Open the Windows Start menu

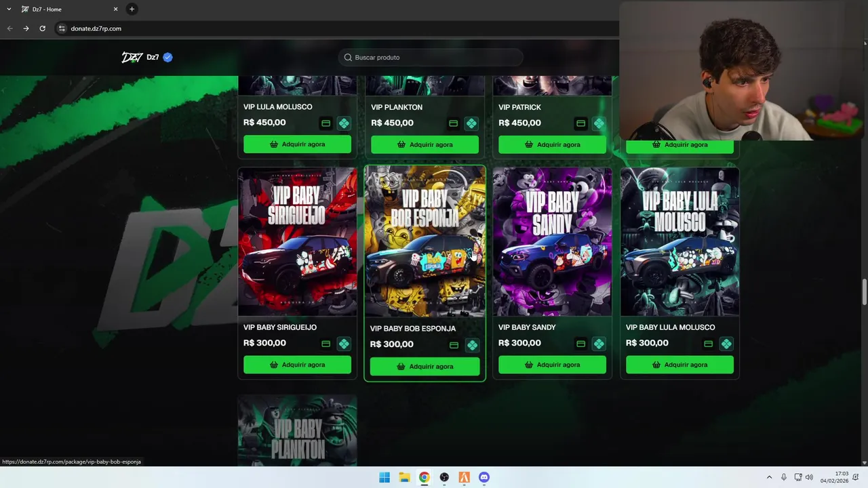click(384, 477)
